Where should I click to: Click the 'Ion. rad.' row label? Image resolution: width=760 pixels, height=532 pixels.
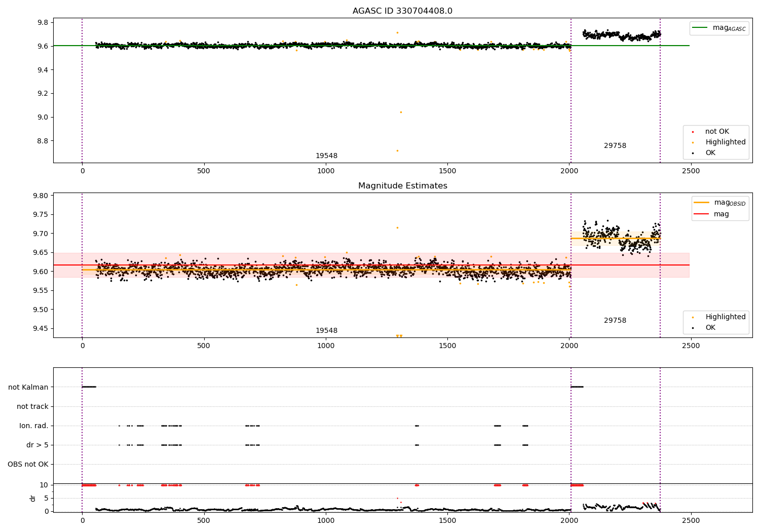(34, 426)
